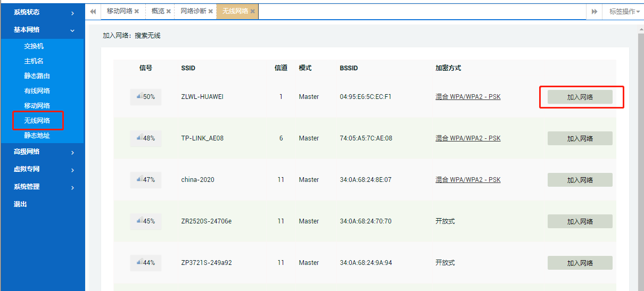Join the china-2020 network
Image resolution: width=644 pixels, height=291 pixels.
coord(580,180)
